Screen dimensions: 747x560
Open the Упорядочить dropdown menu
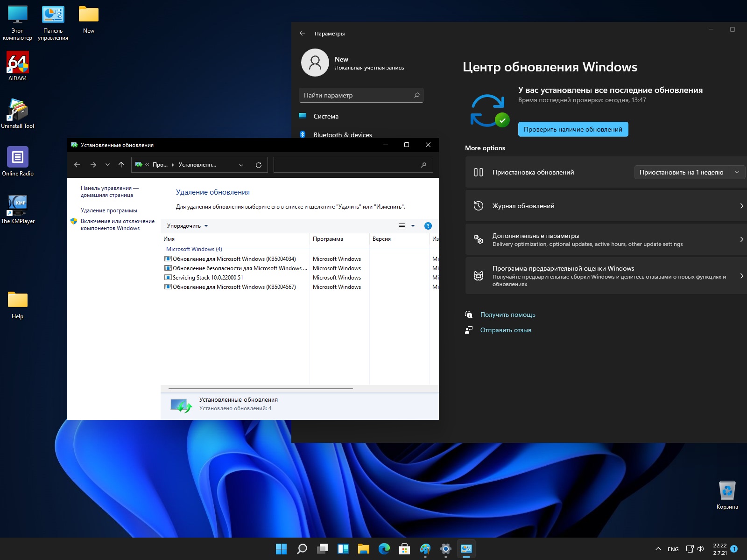(187, 226)
